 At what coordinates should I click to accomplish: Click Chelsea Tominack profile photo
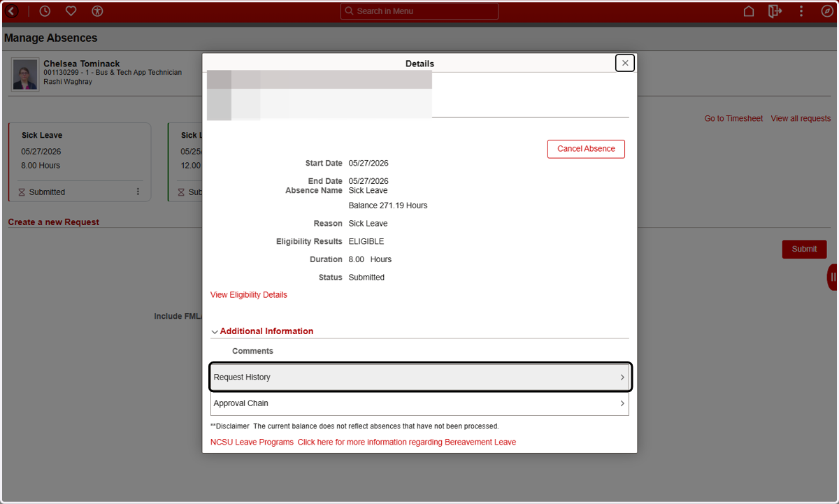(x=26, y=75)
